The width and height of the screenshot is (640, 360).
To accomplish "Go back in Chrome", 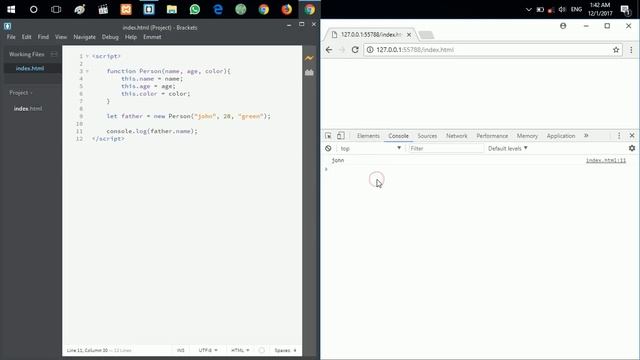I will tap(329, 50).
